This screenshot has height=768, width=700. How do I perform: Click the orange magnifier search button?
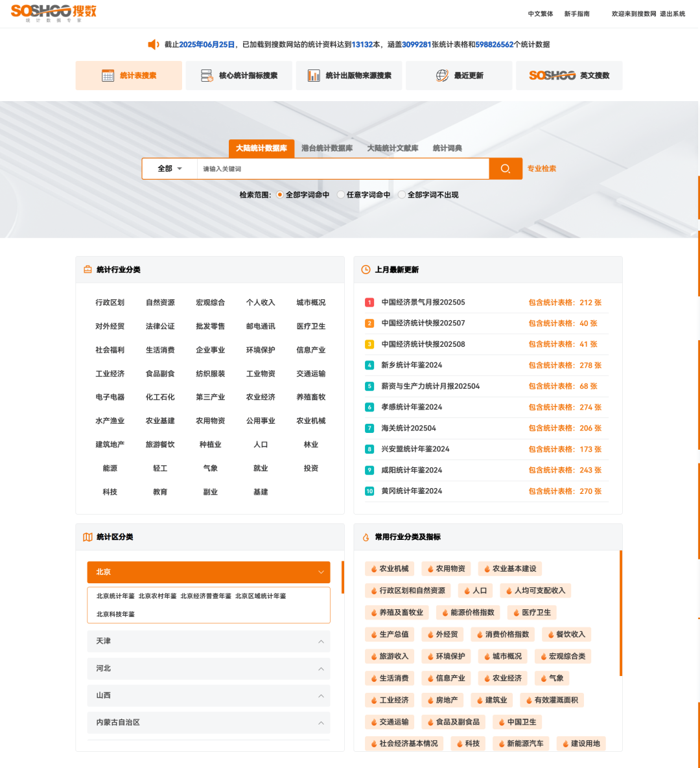[506, 169]
